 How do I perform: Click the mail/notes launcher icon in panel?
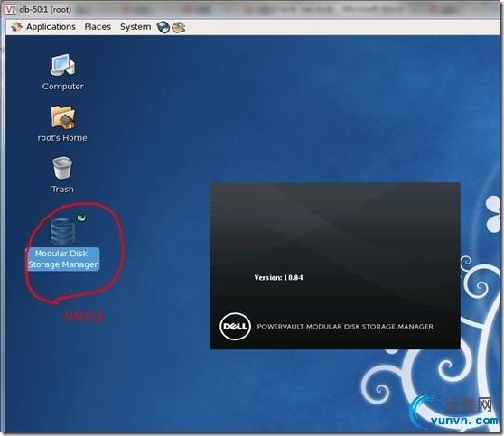click(x=179, y=27)
